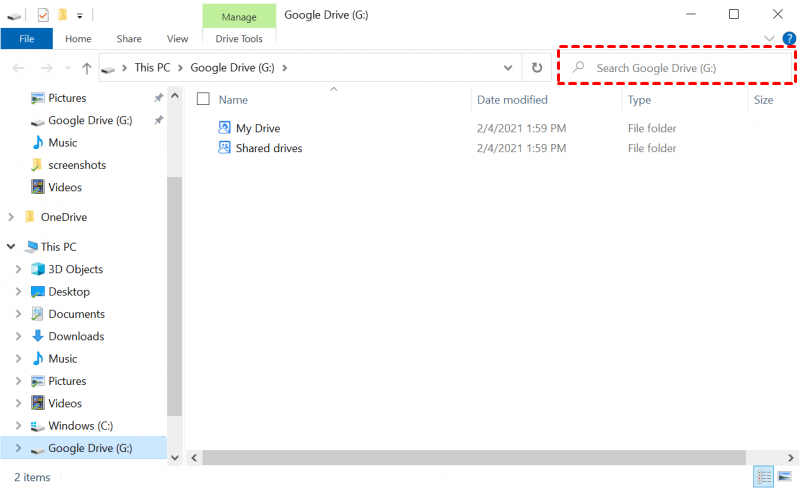
Task: Expand the Desktop node
Action: [18, 291]
